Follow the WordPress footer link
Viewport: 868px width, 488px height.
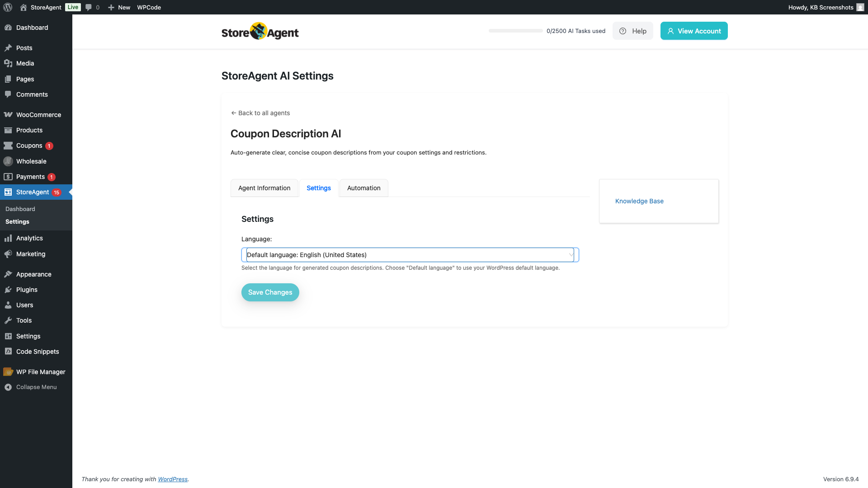click(173, 479)
